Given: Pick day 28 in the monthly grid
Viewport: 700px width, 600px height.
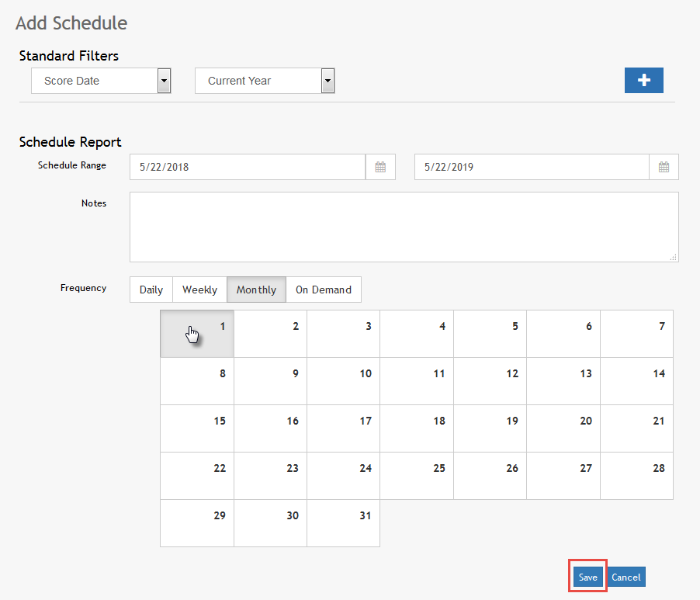Looking at the screenshot, I should coord(636,476).
